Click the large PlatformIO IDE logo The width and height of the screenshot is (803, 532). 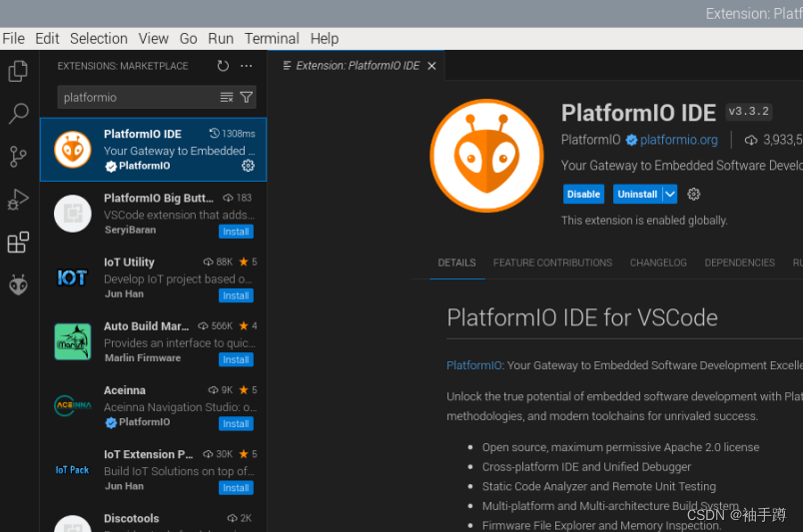(x=486, y=155)
